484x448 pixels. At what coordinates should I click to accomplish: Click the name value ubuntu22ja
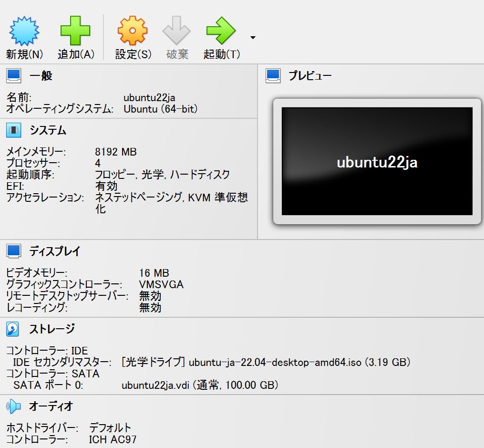coord(149,97)
